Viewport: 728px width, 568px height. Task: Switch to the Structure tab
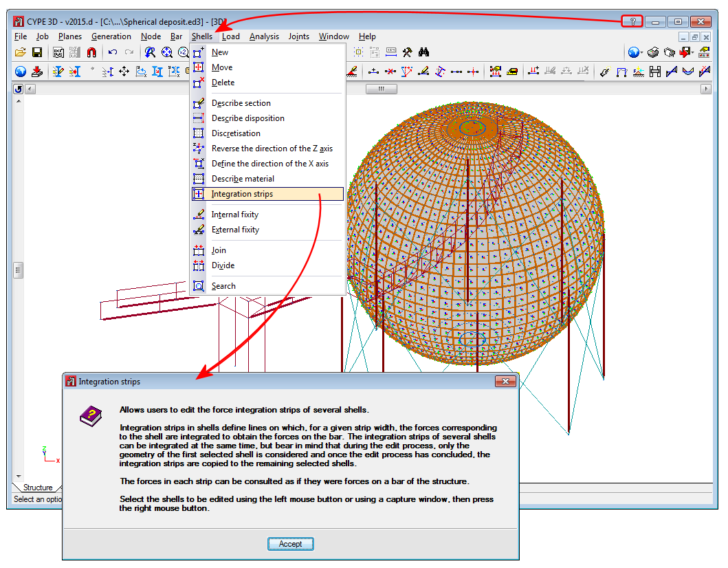coord(38,487)
